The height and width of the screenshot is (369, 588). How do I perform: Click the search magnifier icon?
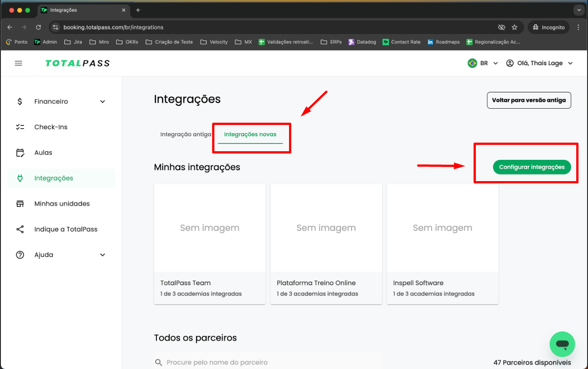158,362
